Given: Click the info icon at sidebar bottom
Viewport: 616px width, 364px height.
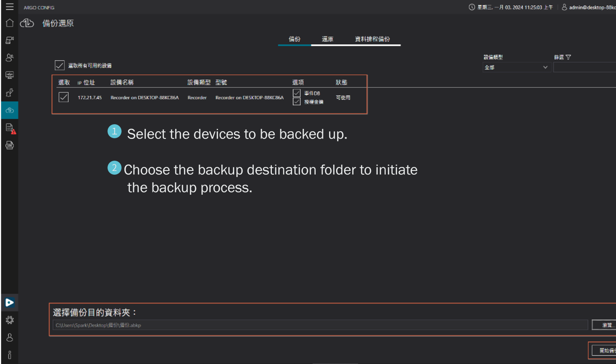Looking at the screenshot, I should pos(10,355).
